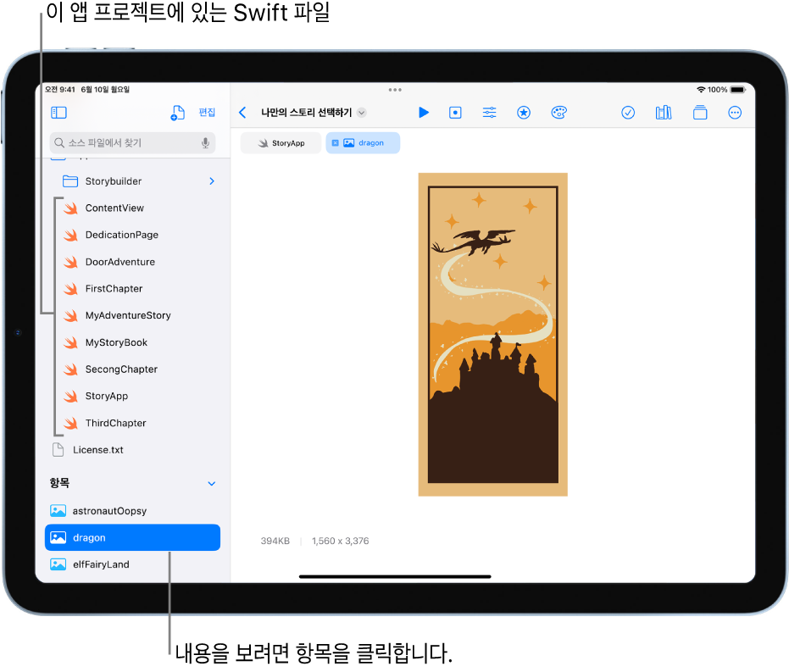Select the dragon image item in sidebar

click(x=132, y=538)
